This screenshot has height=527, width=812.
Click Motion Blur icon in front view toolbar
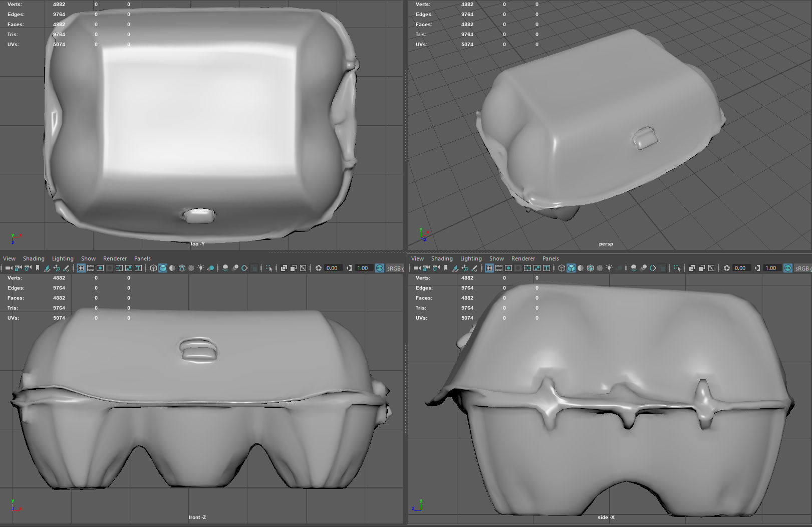(235, 268)
